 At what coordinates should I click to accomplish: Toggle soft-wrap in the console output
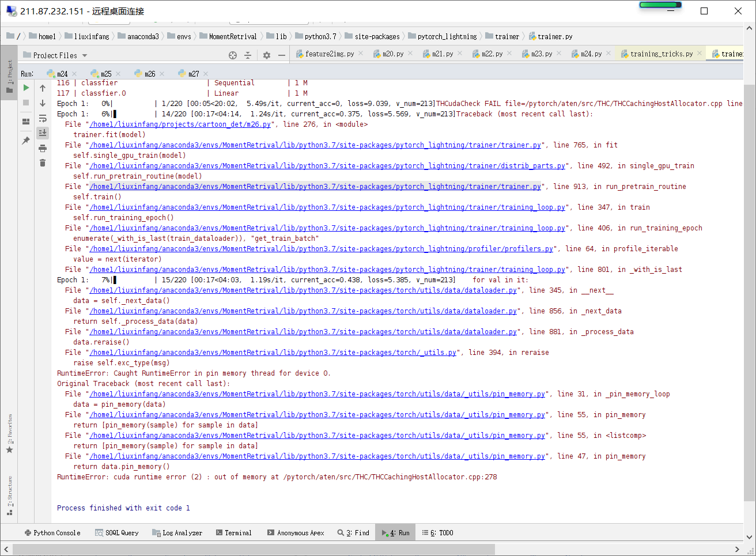(x=43, y=118)
